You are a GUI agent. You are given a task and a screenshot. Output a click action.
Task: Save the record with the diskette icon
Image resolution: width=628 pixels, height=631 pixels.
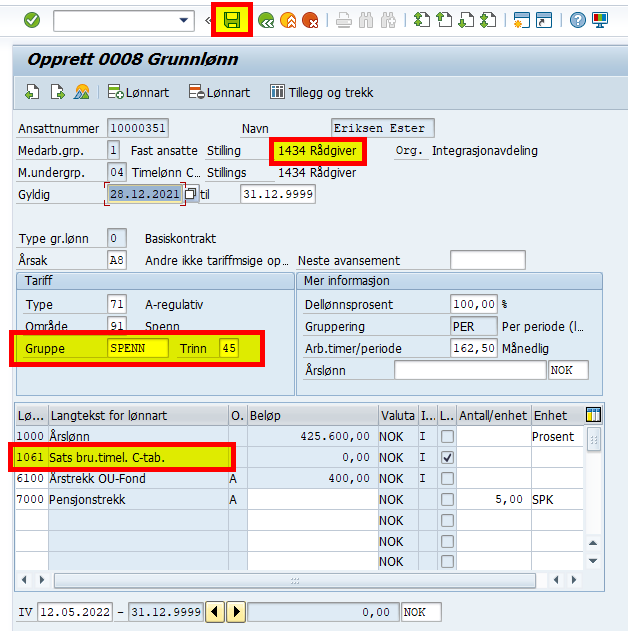click(x=232, y=20)
